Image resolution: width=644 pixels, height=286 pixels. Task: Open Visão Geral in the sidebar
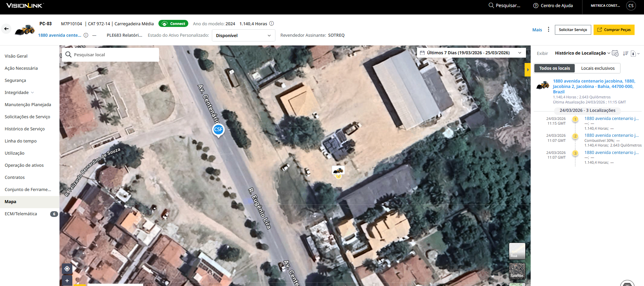[x=16, y=56]
